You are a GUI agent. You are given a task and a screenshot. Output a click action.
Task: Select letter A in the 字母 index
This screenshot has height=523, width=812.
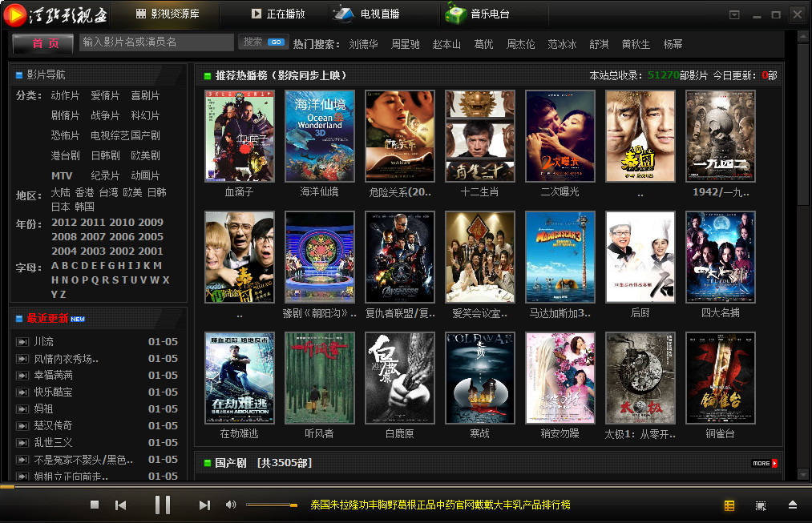[55, 266]
